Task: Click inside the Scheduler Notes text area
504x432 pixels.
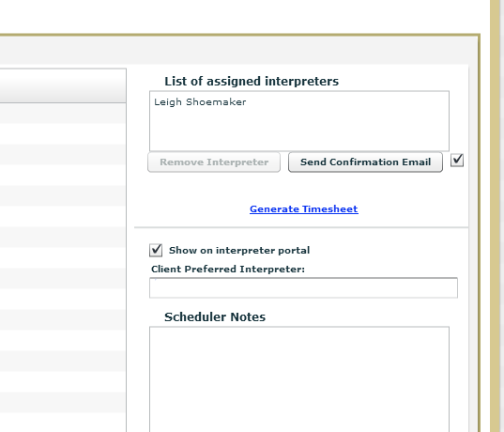Action: 299,379
